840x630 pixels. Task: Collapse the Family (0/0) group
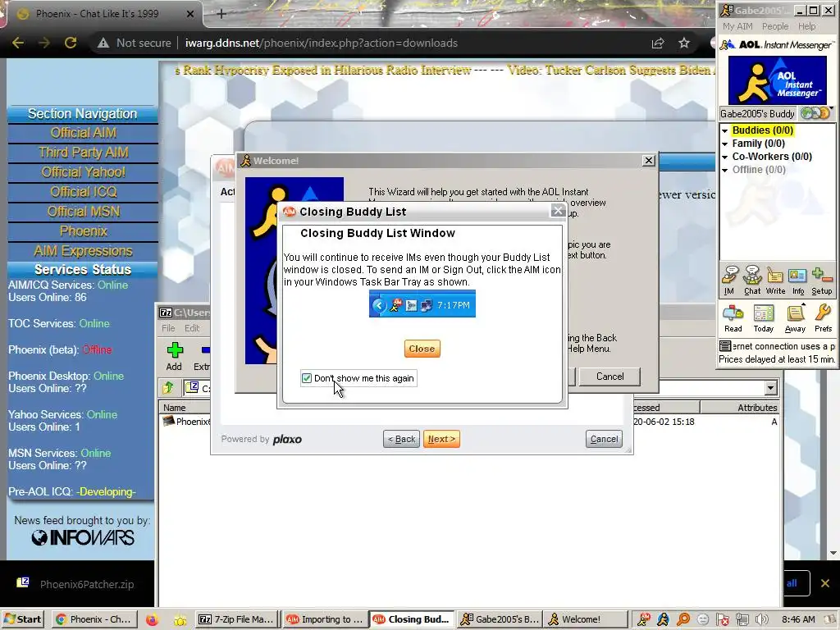pos(725,144)
